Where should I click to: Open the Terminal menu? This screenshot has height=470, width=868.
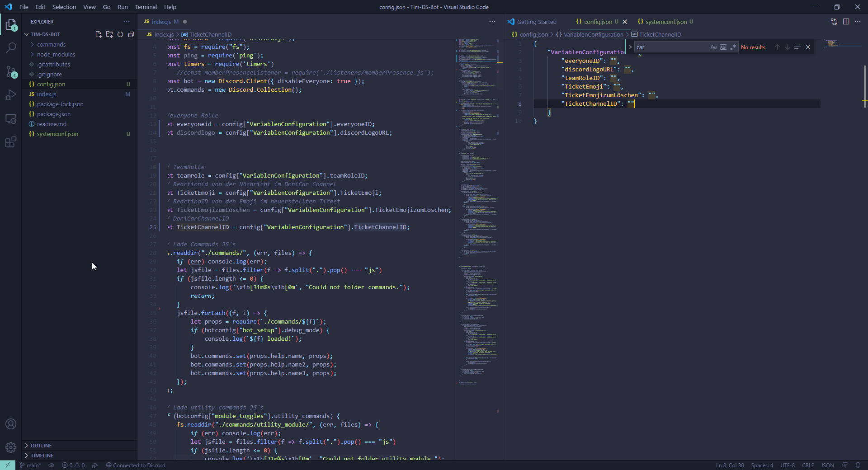[146, 7]
